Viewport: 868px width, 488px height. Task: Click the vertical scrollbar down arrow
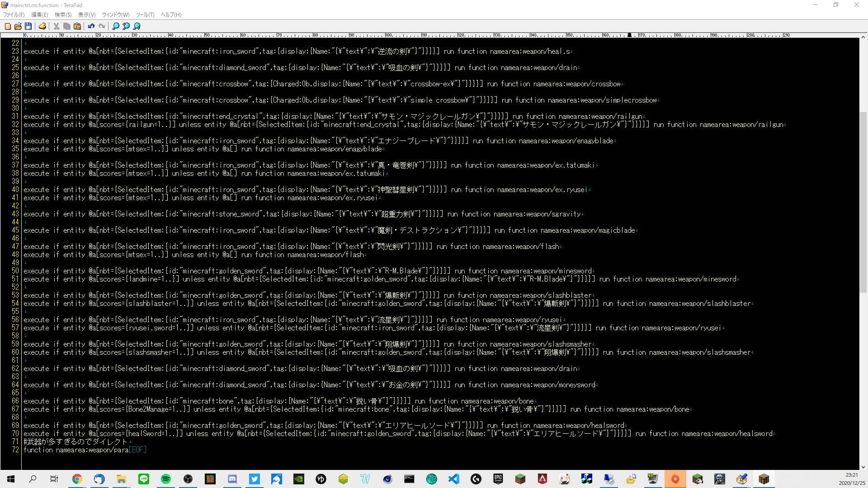coord(863,467)
